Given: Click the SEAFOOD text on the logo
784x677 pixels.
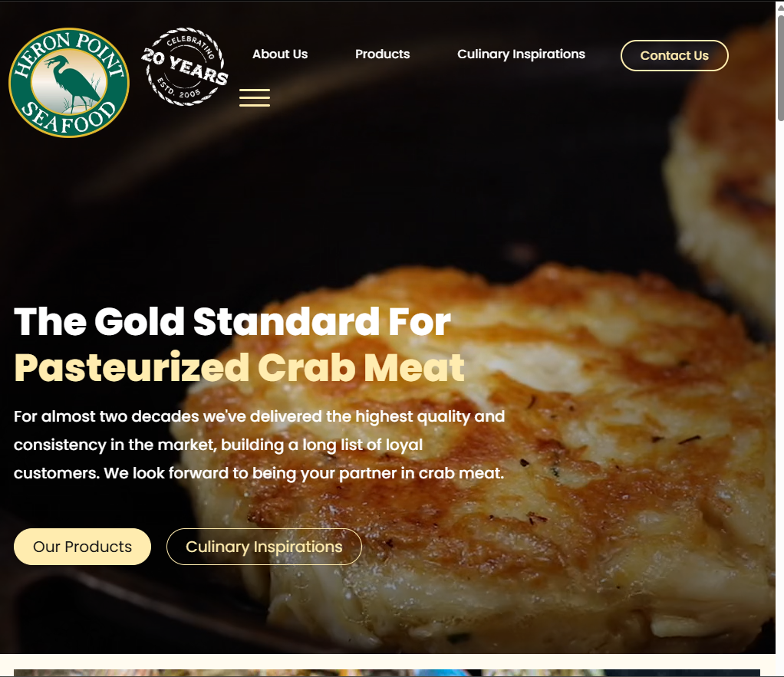Looking at the screenshot, I should [x=70, y=118].
